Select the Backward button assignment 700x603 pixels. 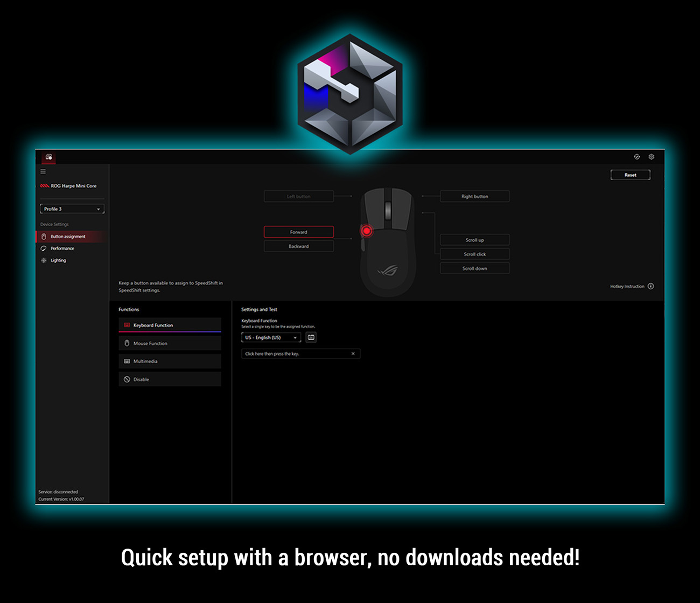(x=298, y=246)
